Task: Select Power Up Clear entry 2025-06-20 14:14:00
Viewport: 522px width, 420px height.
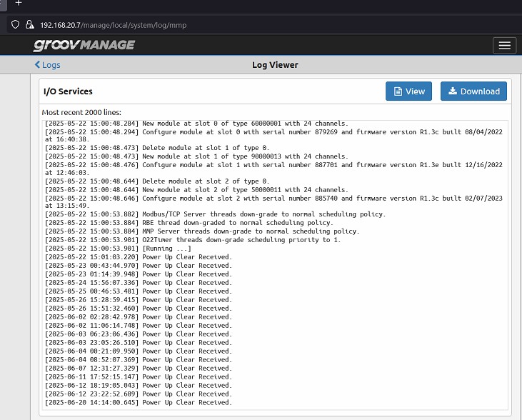Action: coord(138,403)
